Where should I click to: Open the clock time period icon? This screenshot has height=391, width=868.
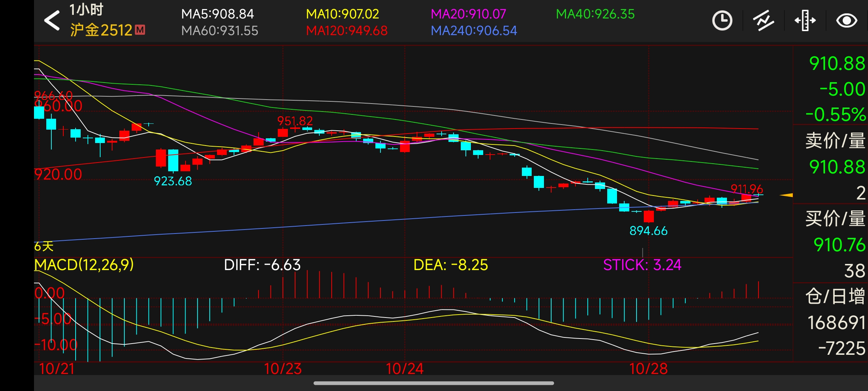(x=722, y=21)
